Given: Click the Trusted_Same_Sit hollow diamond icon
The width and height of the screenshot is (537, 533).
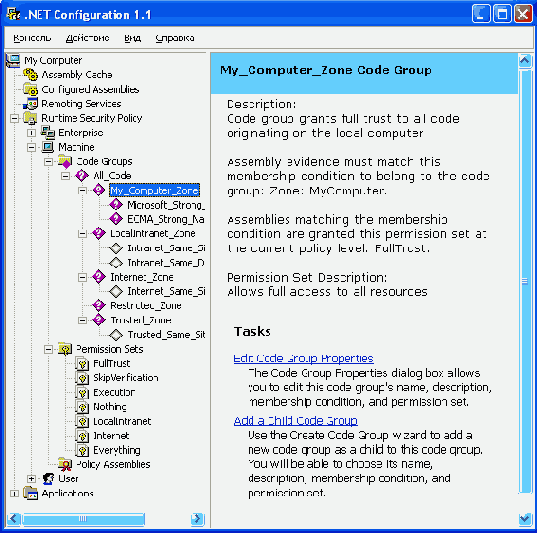Looking at the screenshot, I should pos(116,335).
